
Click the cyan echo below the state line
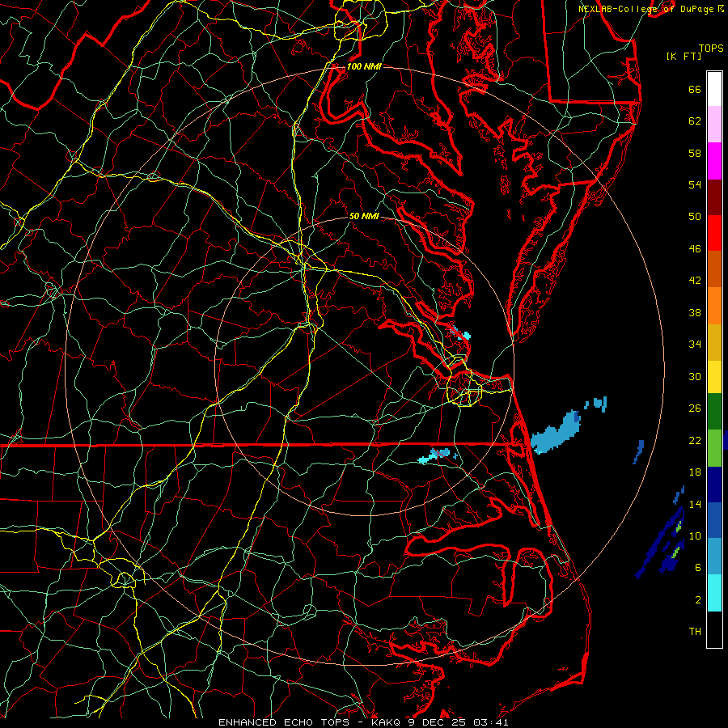(434, 455)
